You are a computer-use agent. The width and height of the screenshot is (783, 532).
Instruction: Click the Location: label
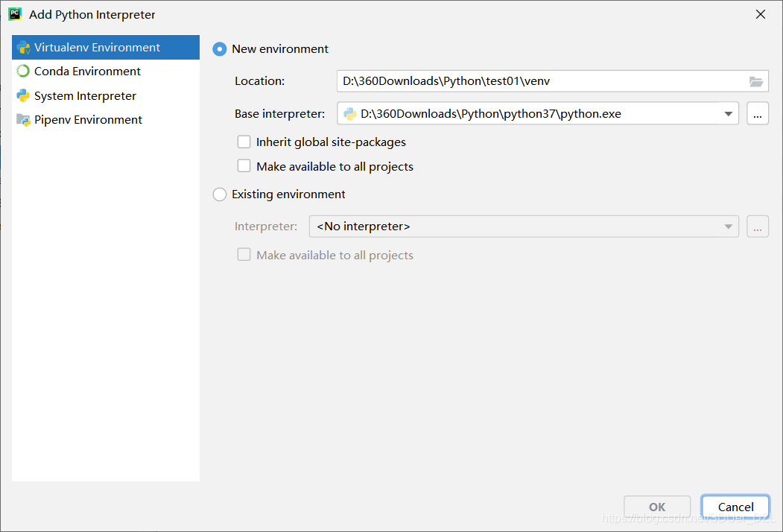(x=260, y=81)
